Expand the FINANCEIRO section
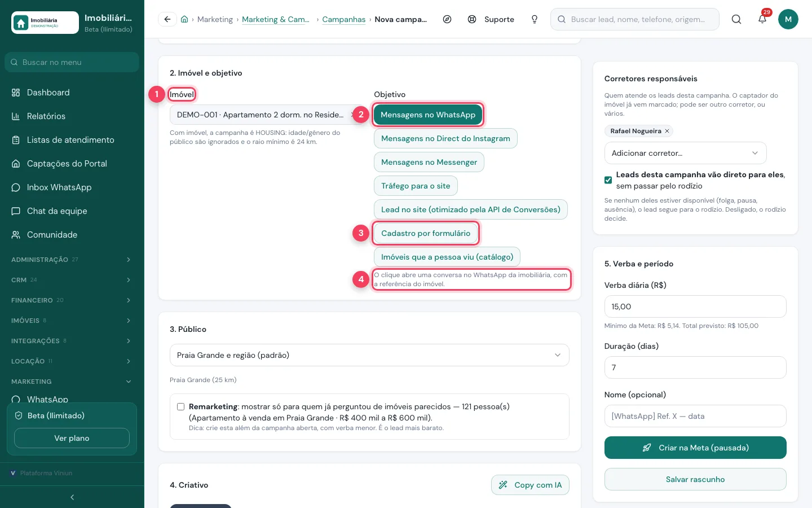812x508 pixels. (72, 300)
